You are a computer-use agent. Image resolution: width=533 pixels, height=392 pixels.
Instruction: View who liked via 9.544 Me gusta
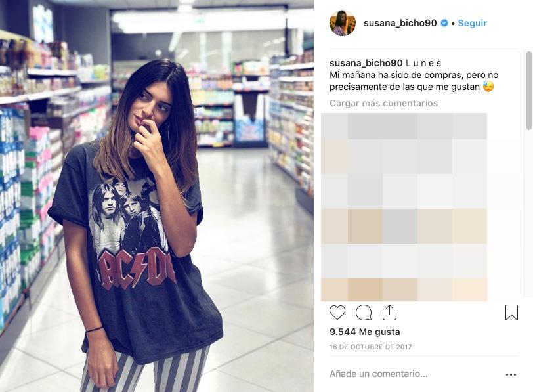365,332
